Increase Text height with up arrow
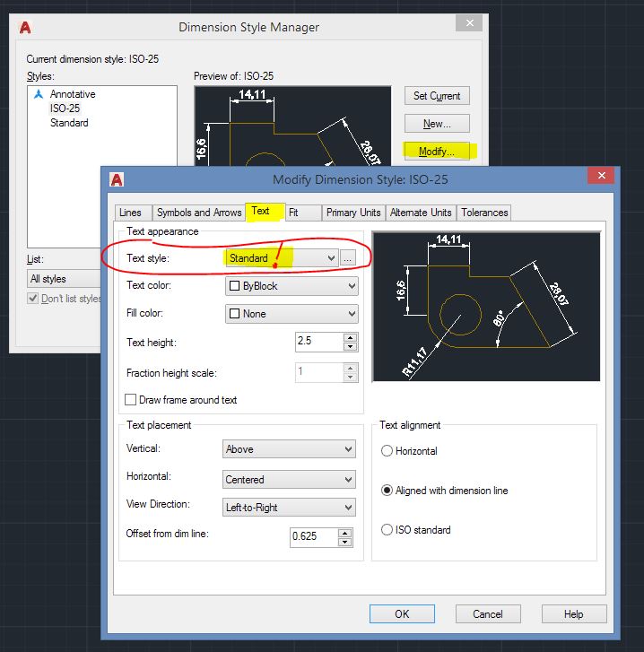Image resolution: width=644 pixels, height=652 pixels. pos(351,337)
